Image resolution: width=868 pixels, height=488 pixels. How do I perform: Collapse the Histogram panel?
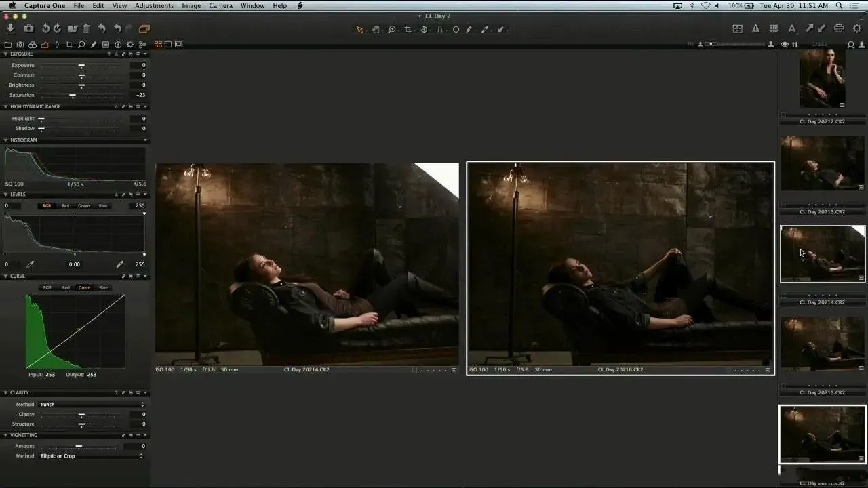click(6, 140)
